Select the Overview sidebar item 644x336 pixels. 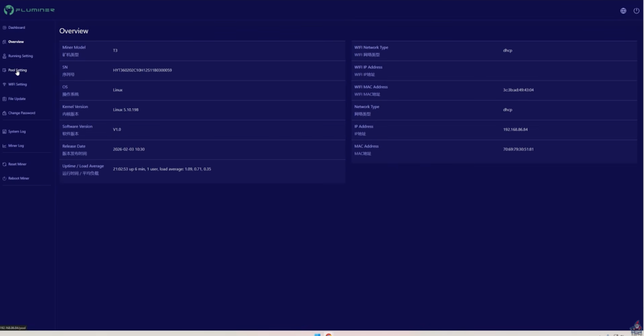coord(16,42)
